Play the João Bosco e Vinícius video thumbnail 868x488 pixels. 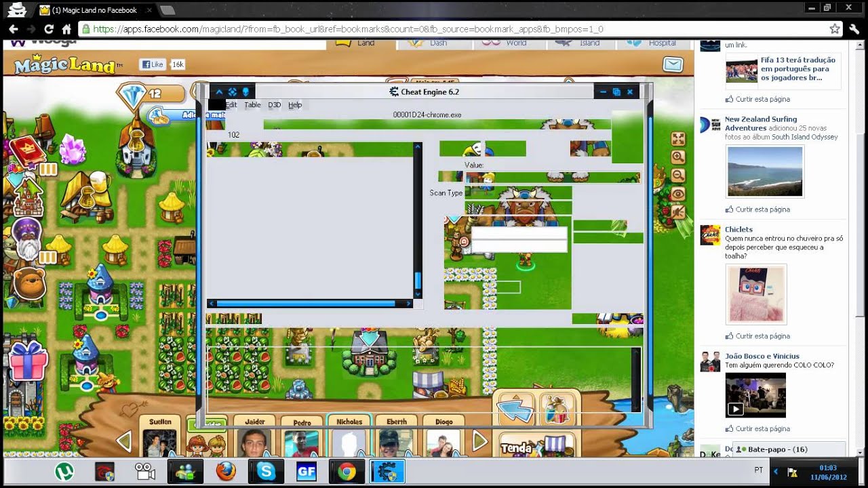(755, 394)
